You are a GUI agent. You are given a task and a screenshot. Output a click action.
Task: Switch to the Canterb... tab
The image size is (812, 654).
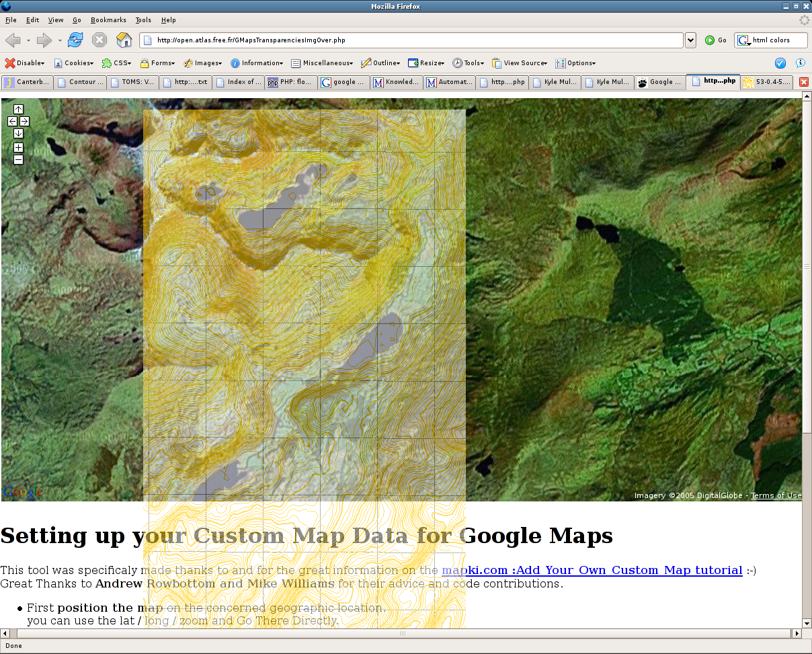(x=27, y=82)
